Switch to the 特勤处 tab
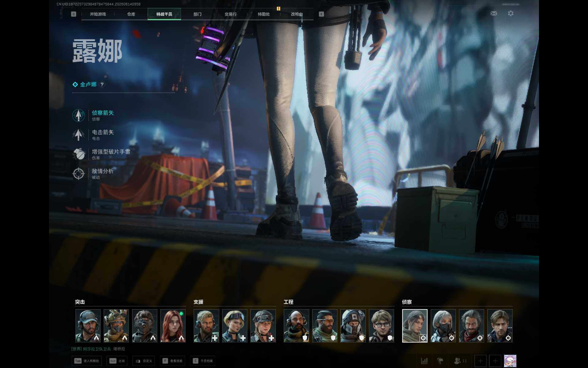This screenshot has width=588, height=368. (264, 14)
